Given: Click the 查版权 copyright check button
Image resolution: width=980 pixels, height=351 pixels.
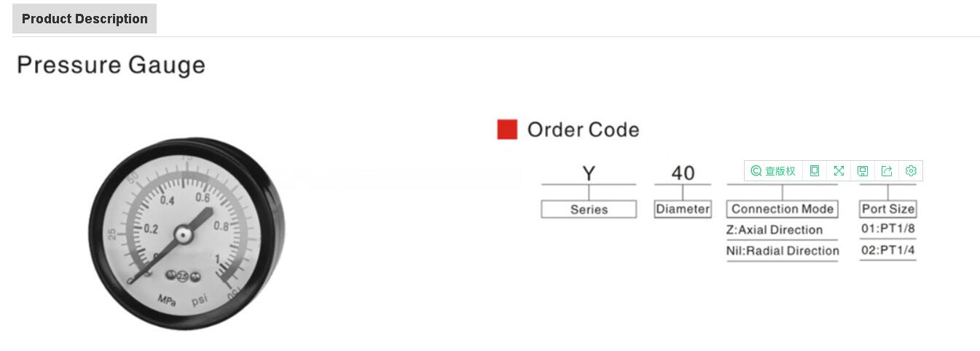Looking at the screenshot, I should click(x=780, y=171).
